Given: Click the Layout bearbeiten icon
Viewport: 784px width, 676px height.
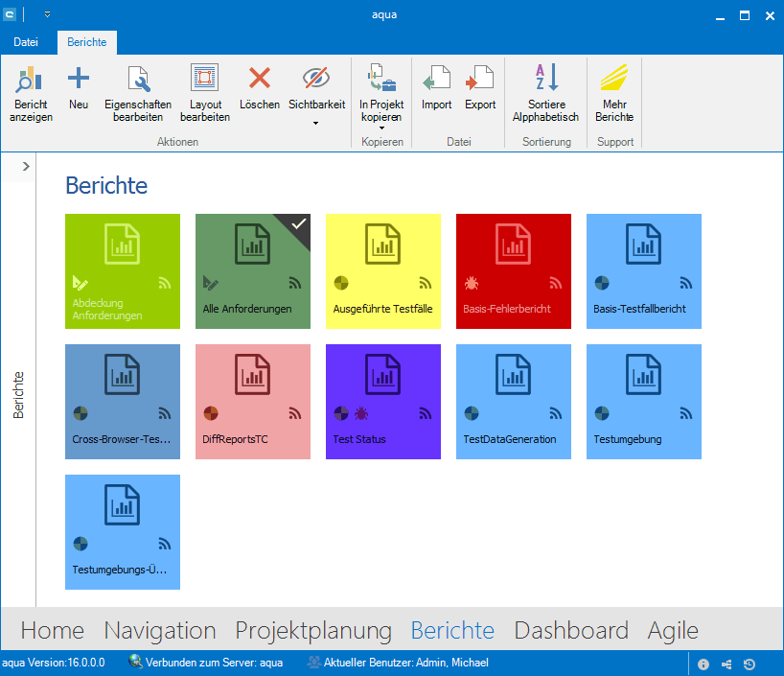Looking at the screenshot, I should coord(204,80).
